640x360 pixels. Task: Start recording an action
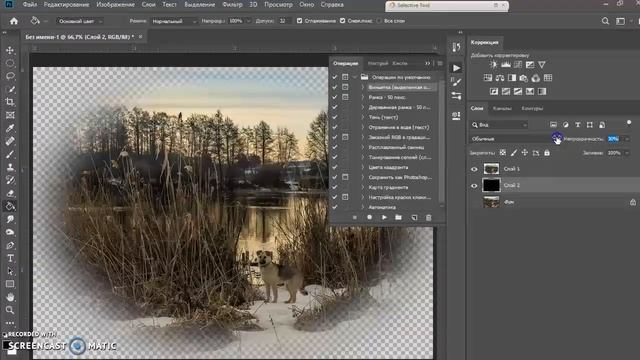click(369, 218)
